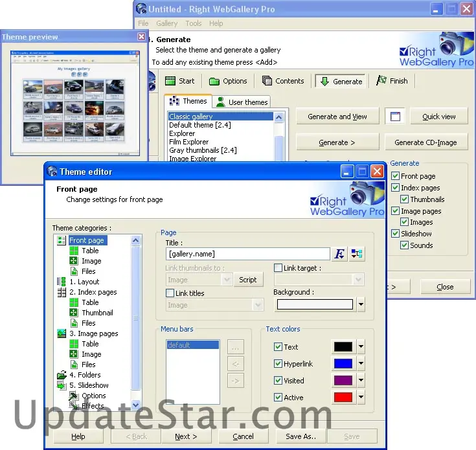Click the black Text color swatch
Viewport: 476px width, 450px height.
click(x=343, y=346)
